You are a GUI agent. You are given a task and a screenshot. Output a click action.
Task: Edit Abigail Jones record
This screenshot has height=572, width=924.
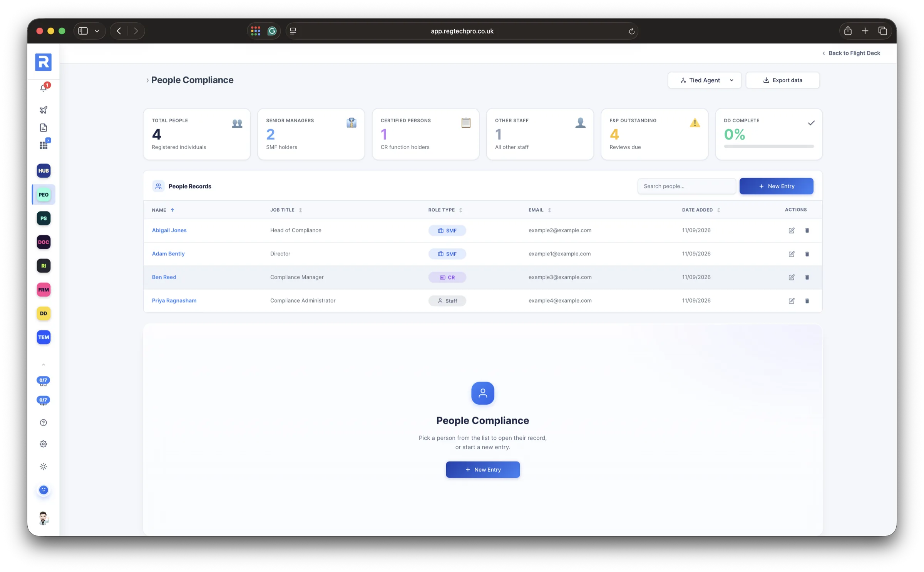pyautogui.click(x=792, y=230)
